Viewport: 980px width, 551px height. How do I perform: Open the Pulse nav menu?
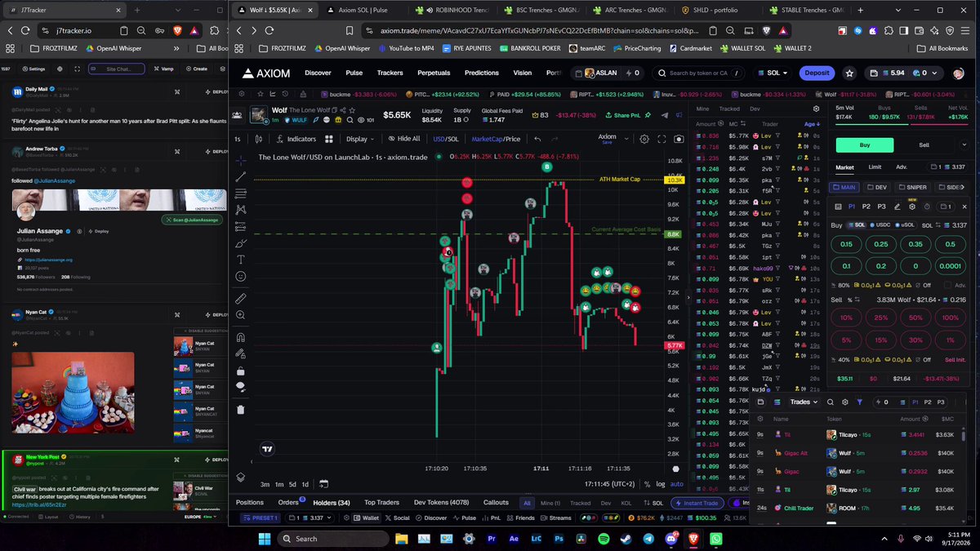tap(354, 73)
